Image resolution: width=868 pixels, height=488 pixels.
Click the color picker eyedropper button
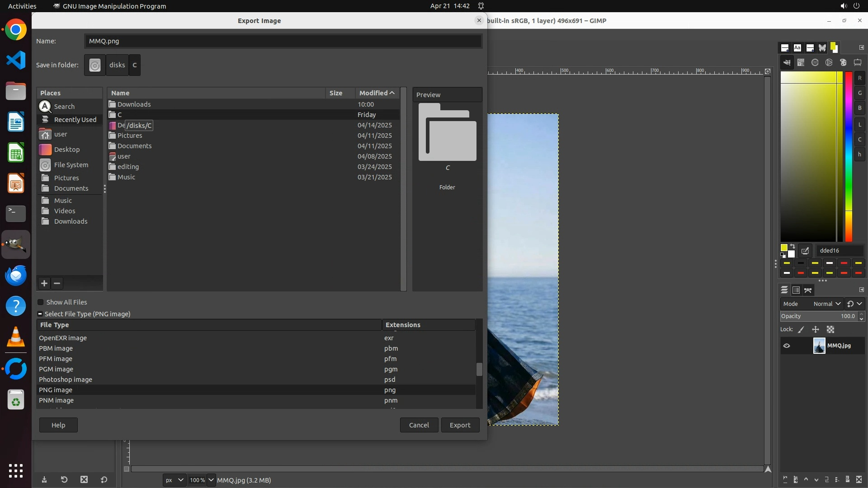click(x=805, y=251)
